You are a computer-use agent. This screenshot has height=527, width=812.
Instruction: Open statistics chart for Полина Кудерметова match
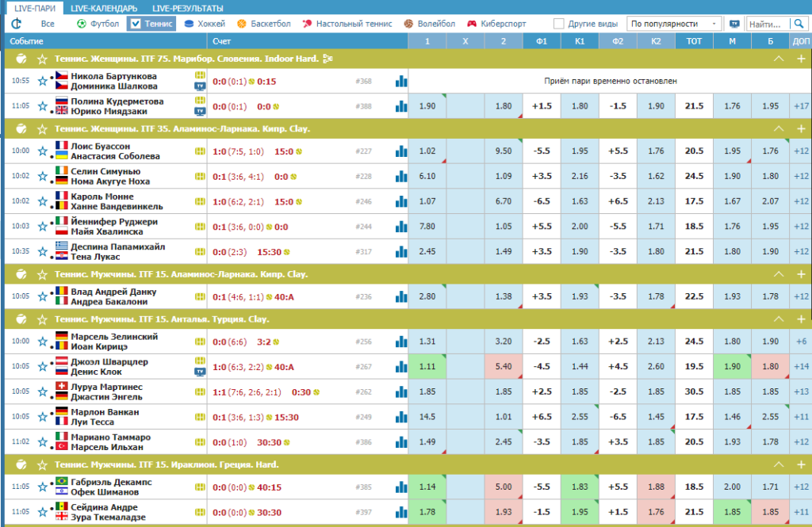tap(400, 106)
